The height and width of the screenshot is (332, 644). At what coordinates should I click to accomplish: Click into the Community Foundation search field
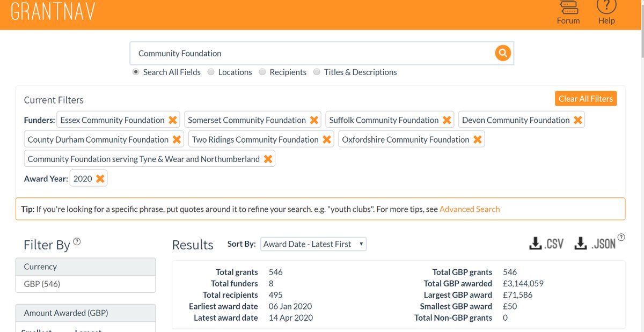click(312, 53)
